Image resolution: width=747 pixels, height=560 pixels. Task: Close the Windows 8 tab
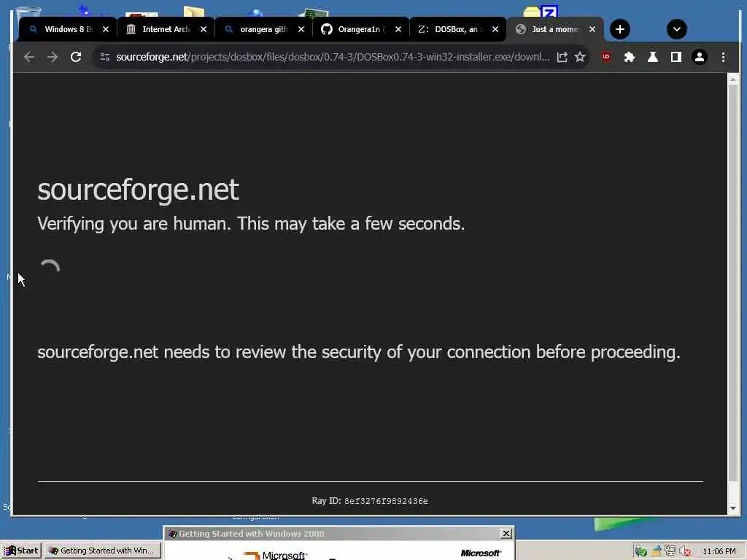[106, 29]
